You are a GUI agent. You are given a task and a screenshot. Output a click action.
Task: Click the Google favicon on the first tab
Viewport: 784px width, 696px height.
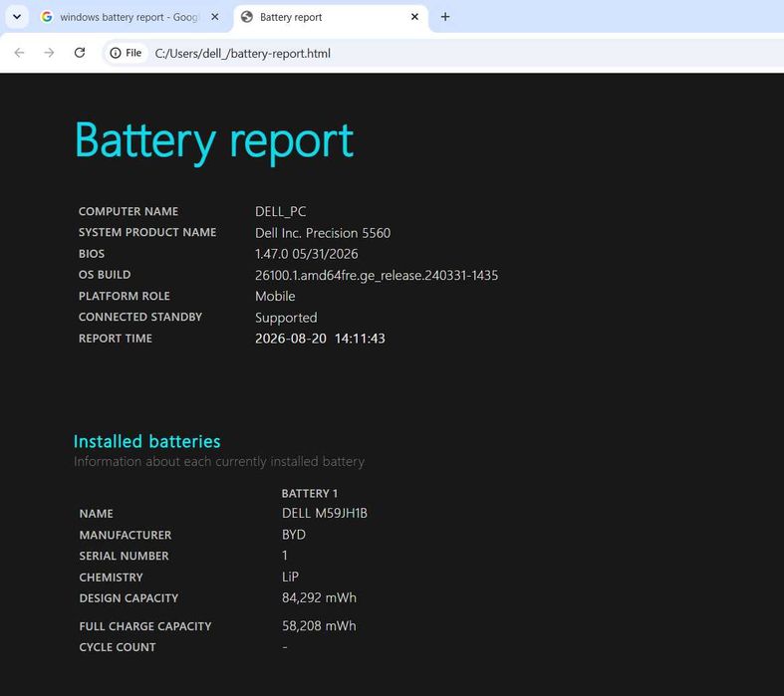[x=47, y=17]
